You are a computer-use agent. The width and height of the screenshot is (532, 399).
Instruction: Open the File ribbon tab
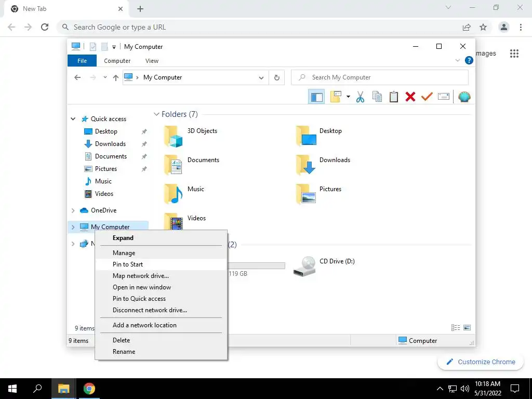click(82, 61)
